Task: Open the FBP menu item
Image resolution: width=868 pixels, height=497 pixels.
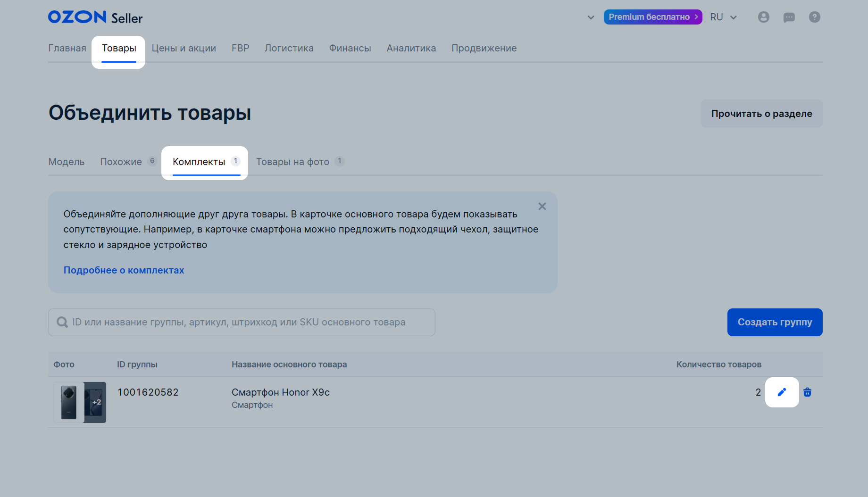Action: tap(240, 48)
